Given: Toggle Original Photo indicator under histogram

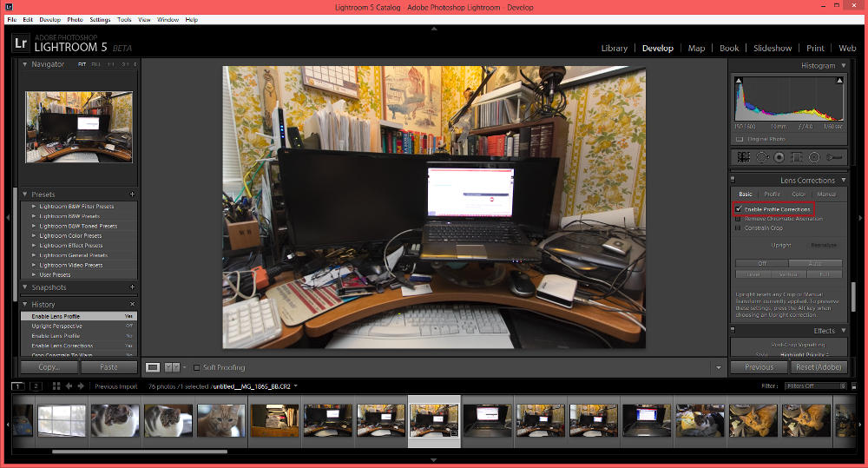Looking at the screenshot, I should (740, 139).
